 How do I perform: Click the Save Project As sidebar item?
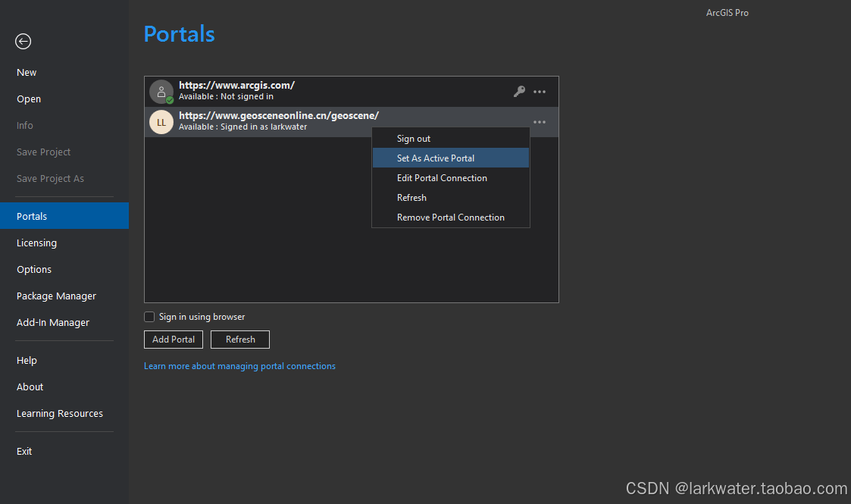pos(64,179)
